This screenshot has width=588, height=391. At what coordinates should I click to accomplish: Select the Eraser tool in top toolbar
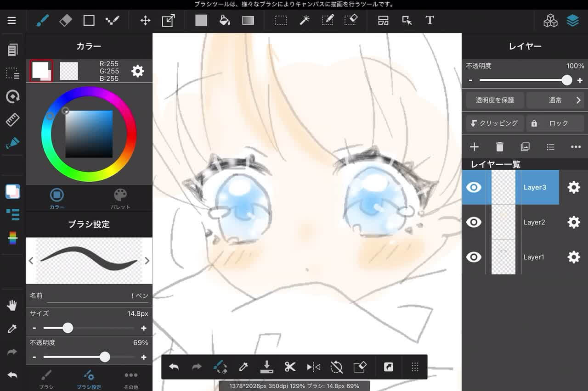click(66, 21)
